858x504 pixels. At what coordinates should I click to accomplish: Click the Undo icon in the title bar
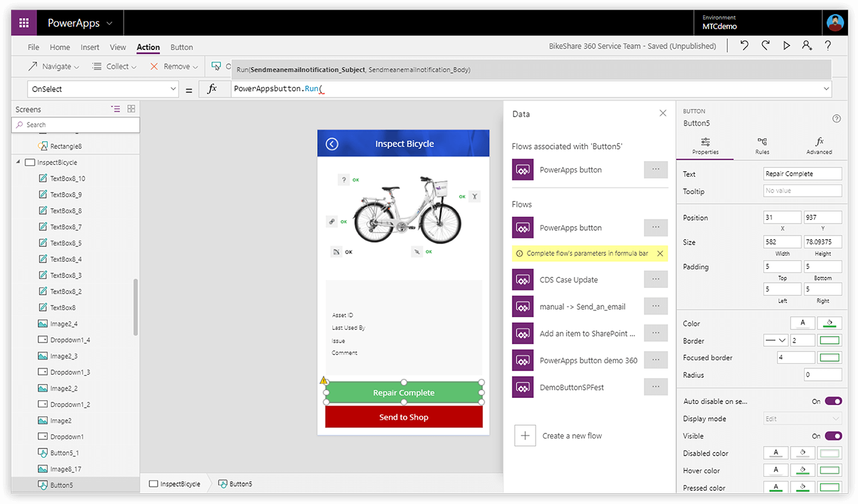(x=744, y=45)
